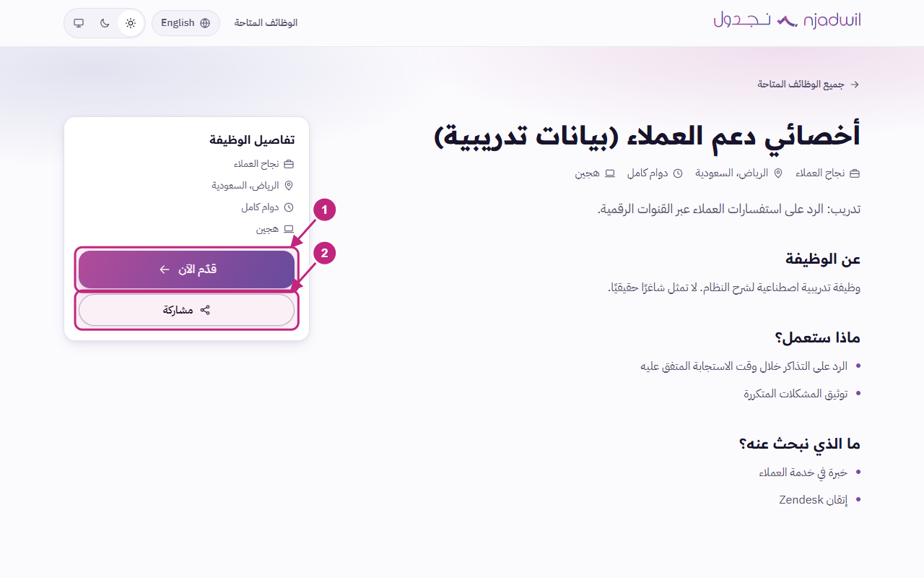Viewport: 924px width, 578px height.
Task: Switch to system theme monitor icon
Action: tap(79, 23)
